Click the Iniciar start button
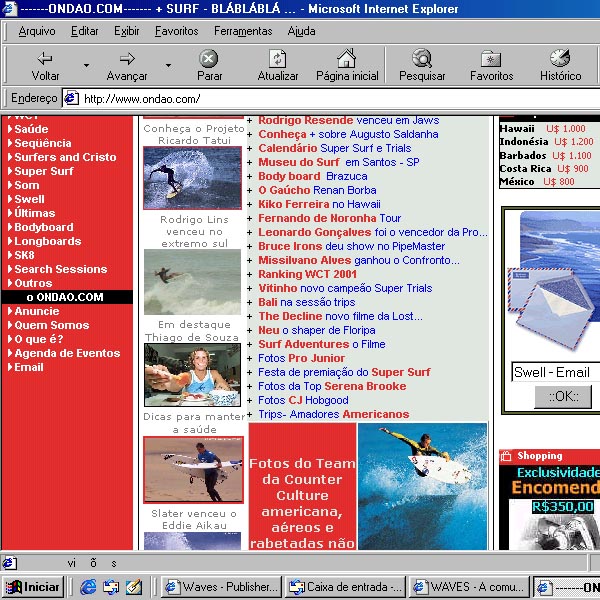The image size is (600, 600). (33, 587)
